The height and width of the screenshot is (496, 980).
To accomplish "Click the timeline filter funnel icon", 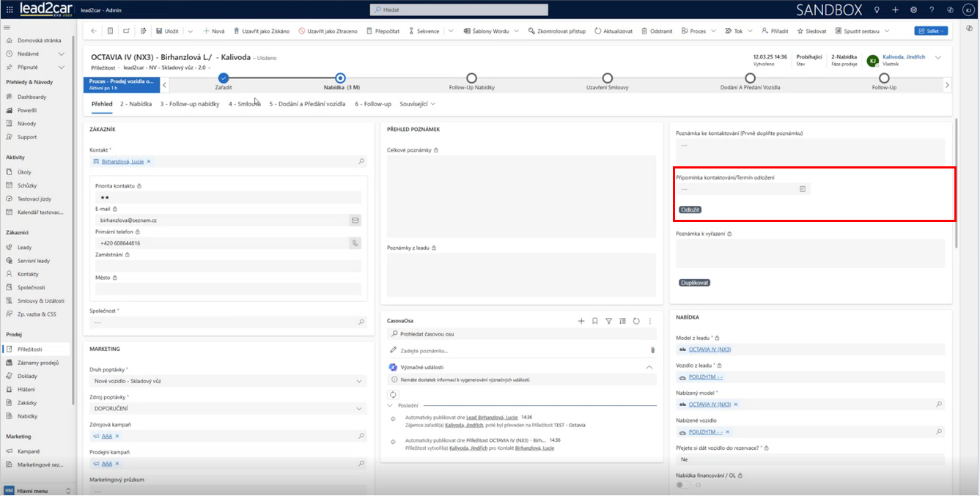I will (608, 321).
